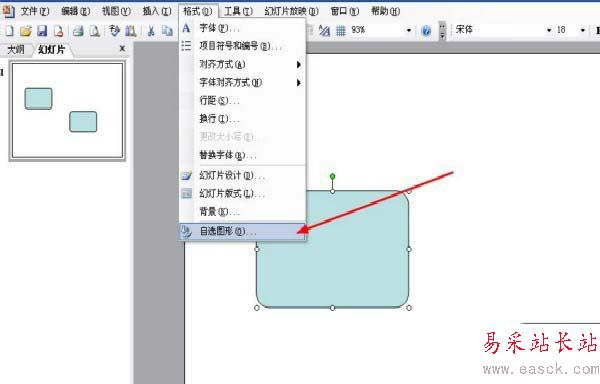Choose 背景 in the Format menu
The height and width of the screenshot is (384, 600).
pos(243,212)
